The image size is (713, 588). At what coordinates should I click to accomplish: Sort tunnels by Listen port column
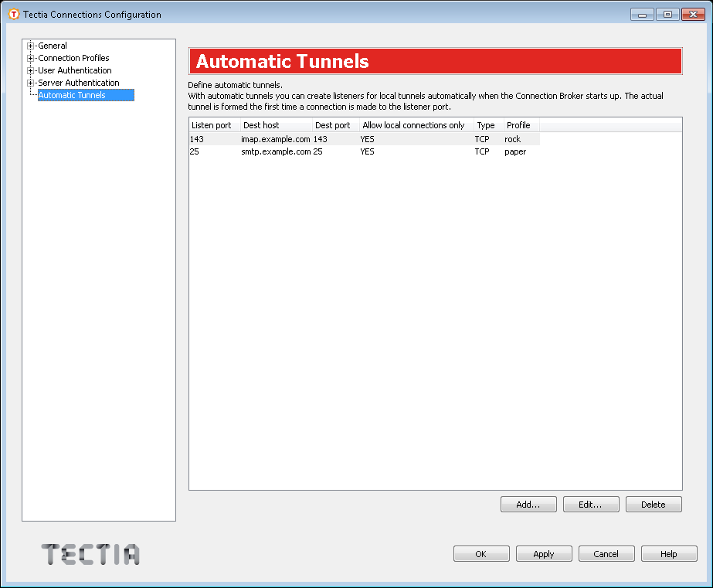point(212,124)
